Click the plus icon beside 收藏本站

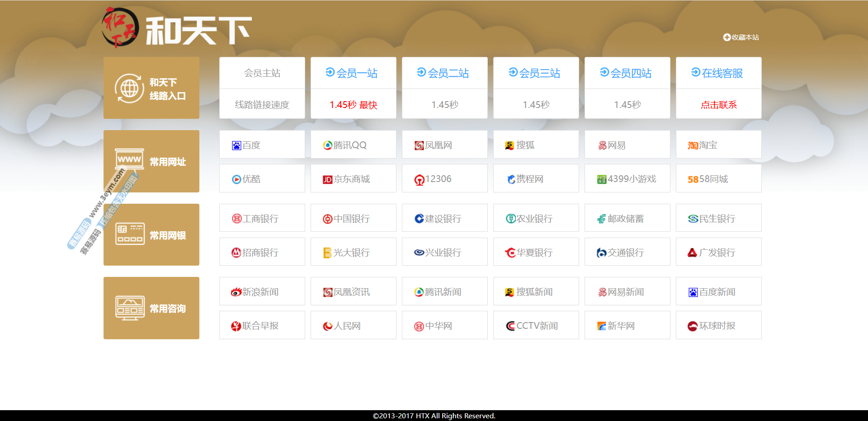[x=726, y=37]
